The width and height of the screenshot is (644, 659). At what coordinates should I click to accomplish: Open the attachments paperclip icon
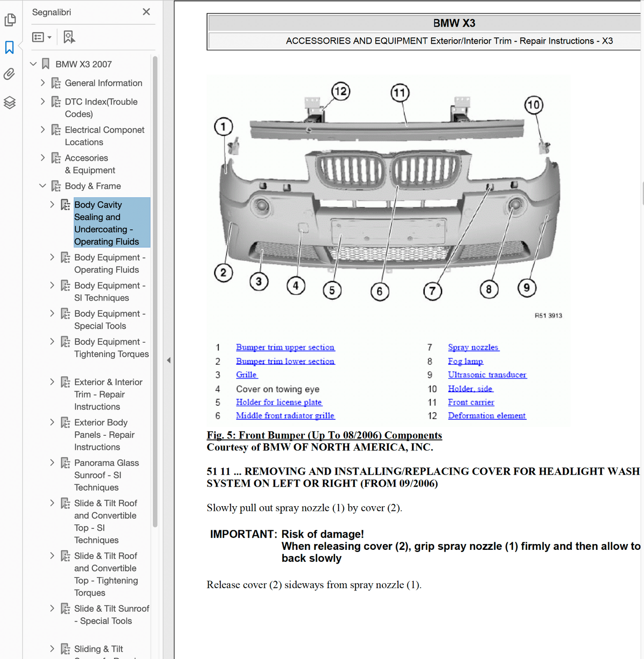(x=9, y=74)
